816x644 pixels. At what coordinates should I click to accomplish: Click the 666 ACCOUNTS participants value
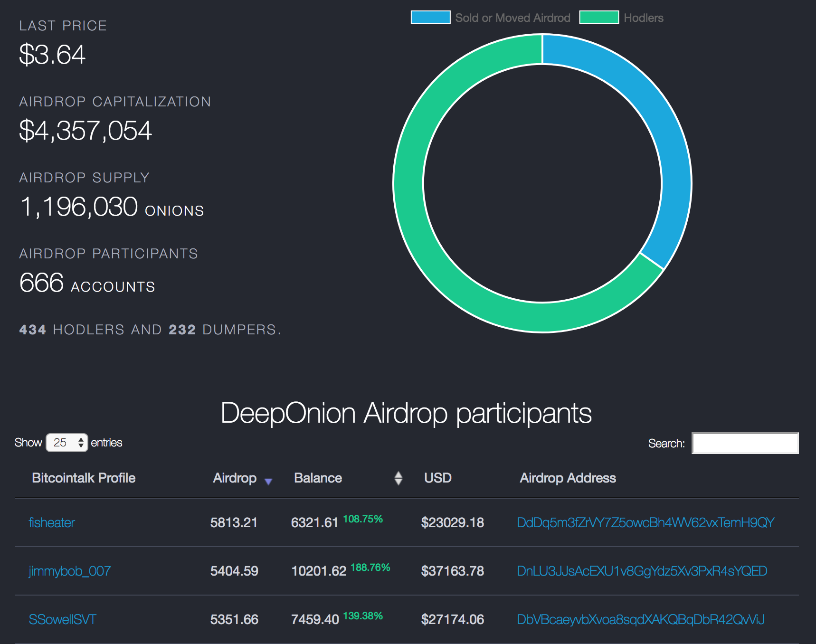click(x=87, y=283)
